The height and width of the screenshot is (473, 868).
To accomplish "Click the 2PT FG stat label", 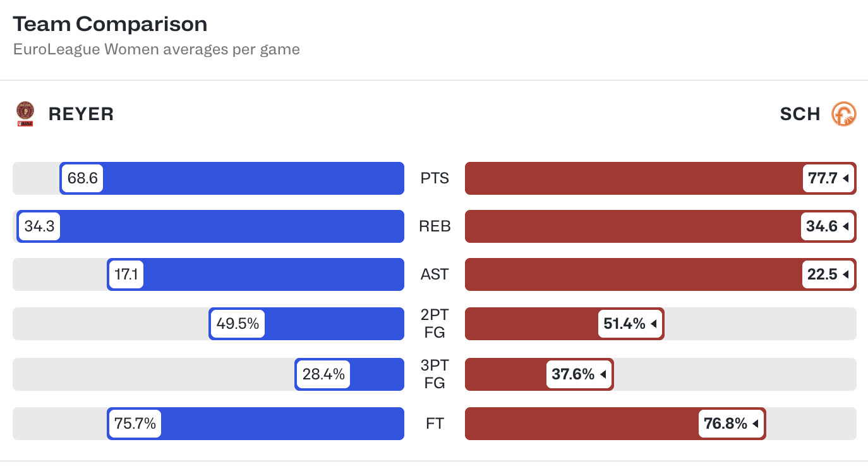I will [435, 324].
